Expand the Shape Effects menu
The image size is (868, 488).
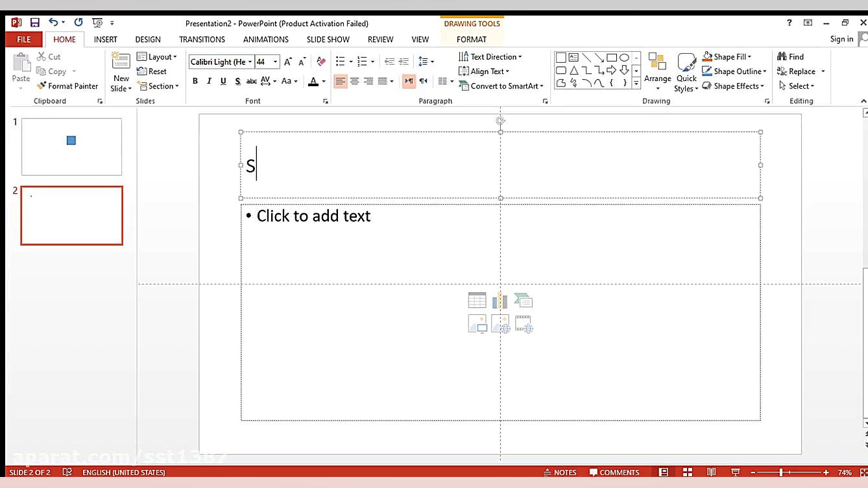pos(733,86)
